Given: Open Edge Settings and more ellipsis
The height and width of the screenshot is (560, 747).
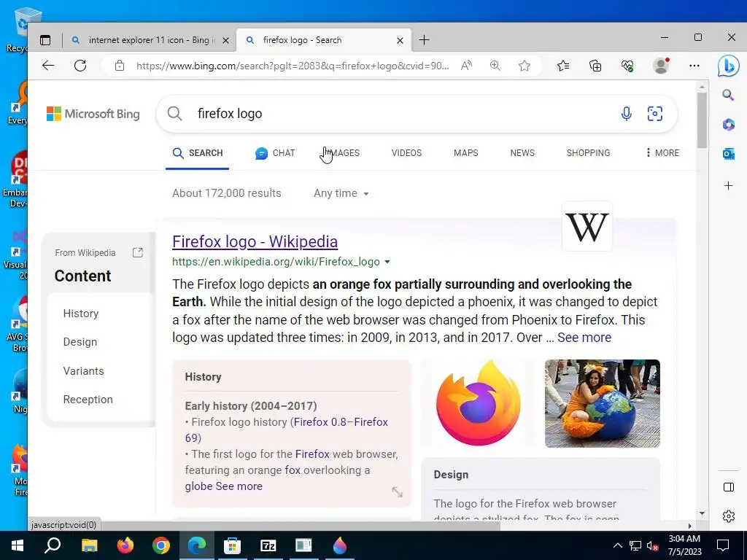Looking at the screenshot, I should pyautogui.click(x=694, y=66).
